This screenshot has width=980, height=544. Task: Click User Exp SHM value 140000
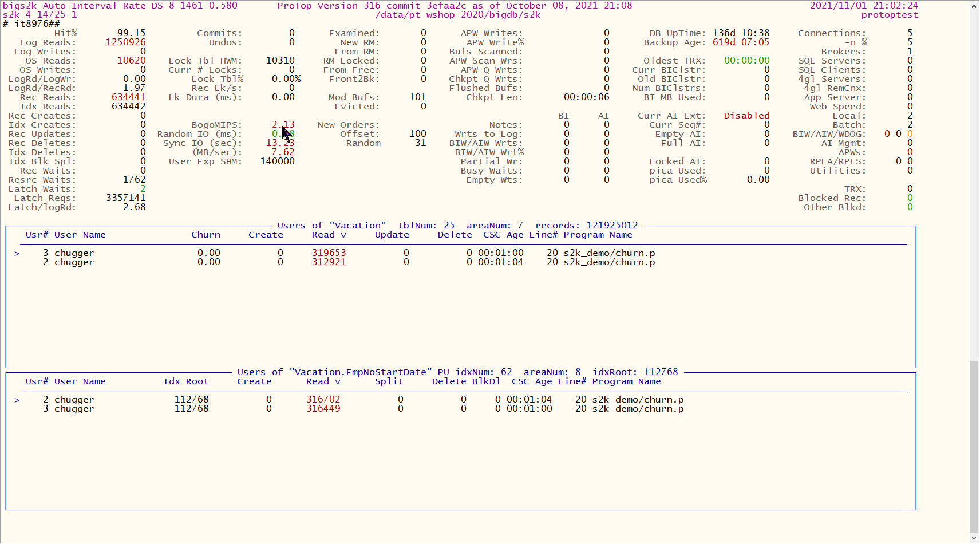tap(277, 161)
